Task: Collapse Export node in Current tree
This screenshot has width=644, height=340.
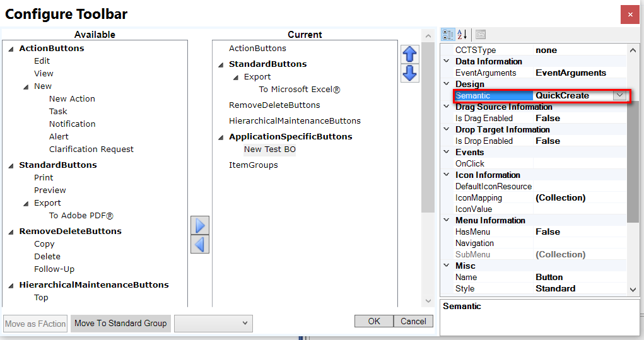Action: [236, 77]
